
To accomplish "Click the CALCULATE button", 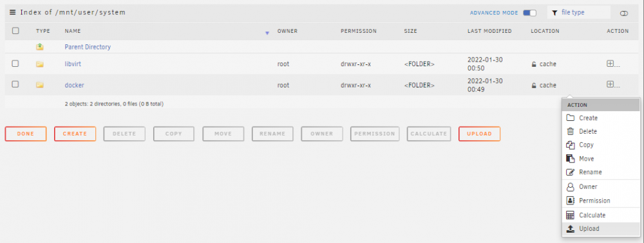I will tap(429, 134).
